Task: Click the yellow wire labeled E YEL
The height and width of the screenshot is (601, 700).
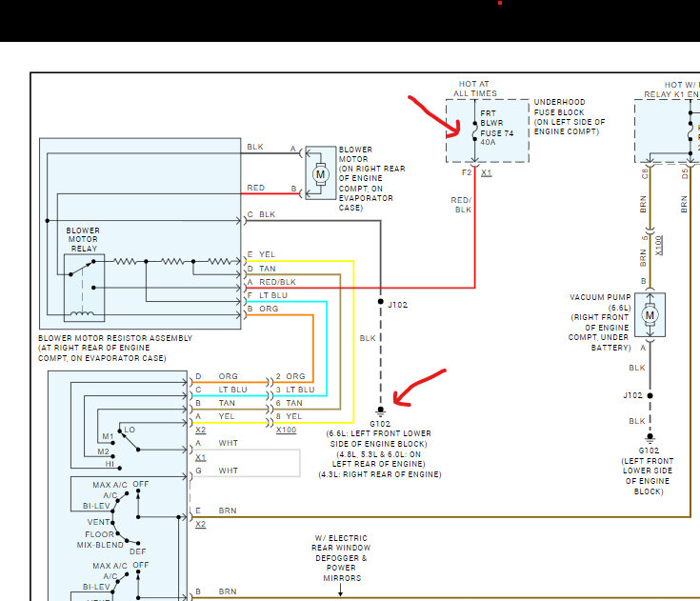Action: pos(305,261)
